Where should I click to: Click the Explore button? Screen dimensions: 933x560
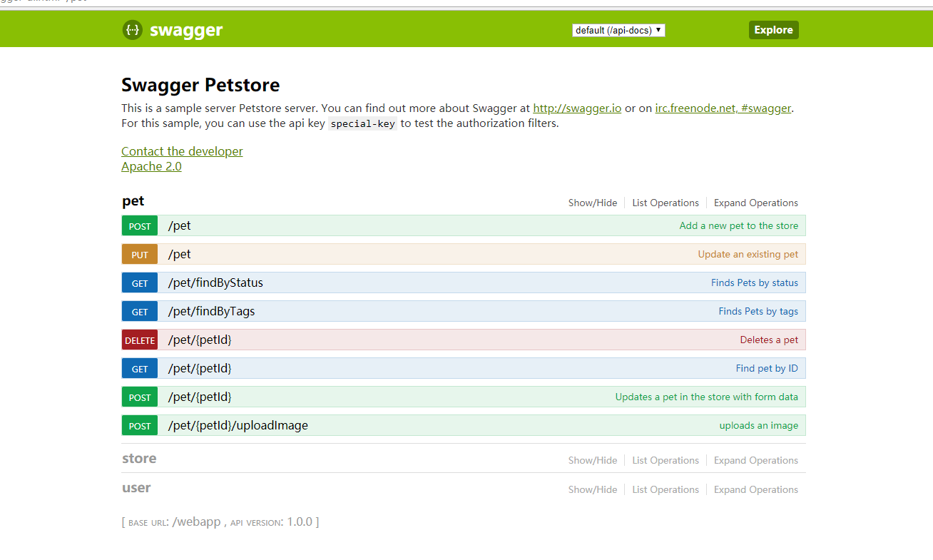click(x=773, y=30)
